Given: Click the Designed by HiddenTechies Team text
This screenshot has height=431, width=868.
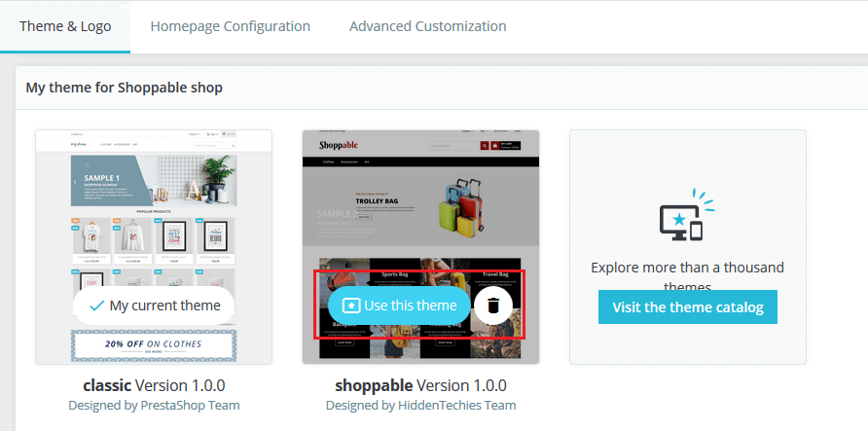Looking at the screenshot, I should click(x=420, y=405).
